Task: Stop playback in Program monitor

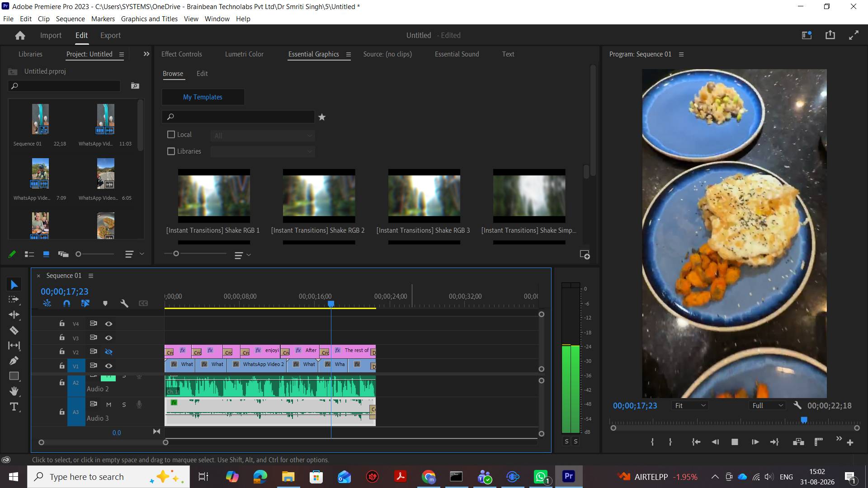Action: tap(735, 442)
